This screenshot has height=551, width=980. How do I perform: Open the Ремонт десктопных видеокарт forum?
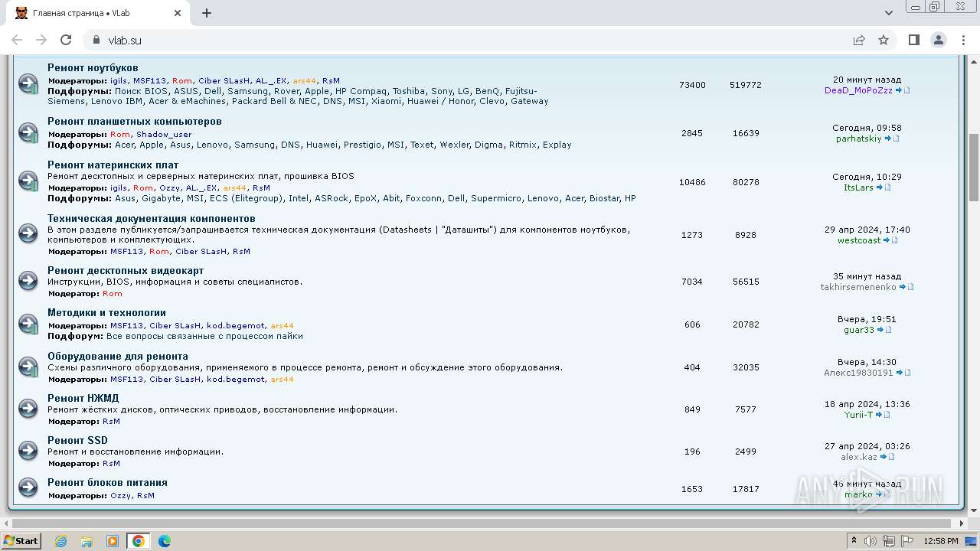pos(126,271)
